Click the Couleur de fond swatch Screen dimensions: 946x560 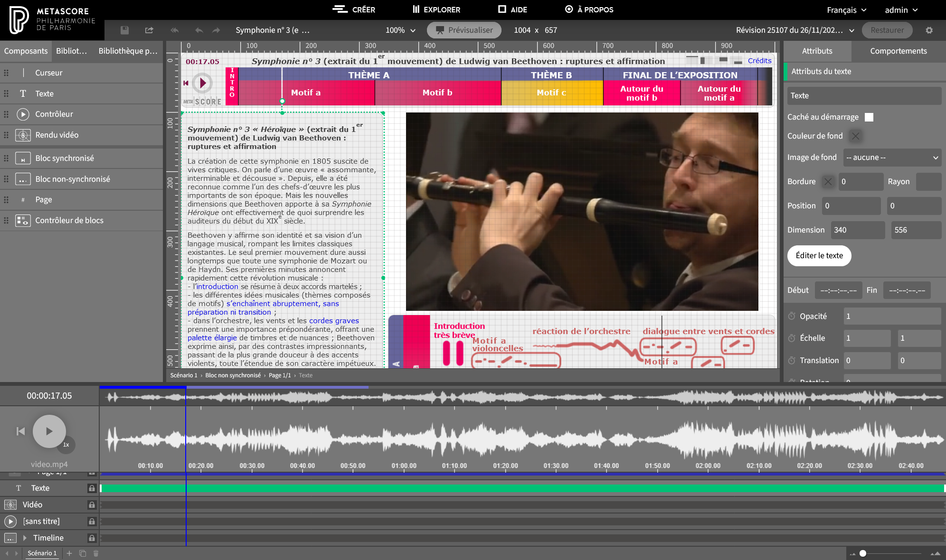pyautogui.click(x=855, y=136)
